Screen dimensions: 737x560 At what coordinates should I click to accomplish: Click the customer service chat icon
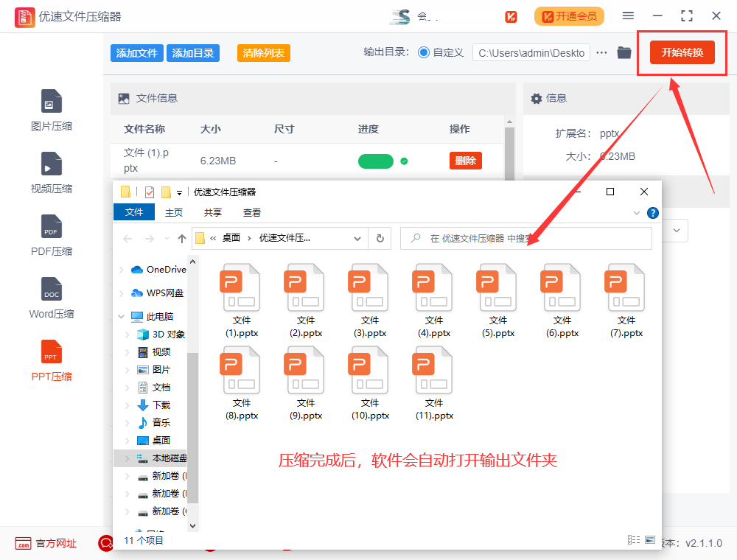tap(105, 544)
